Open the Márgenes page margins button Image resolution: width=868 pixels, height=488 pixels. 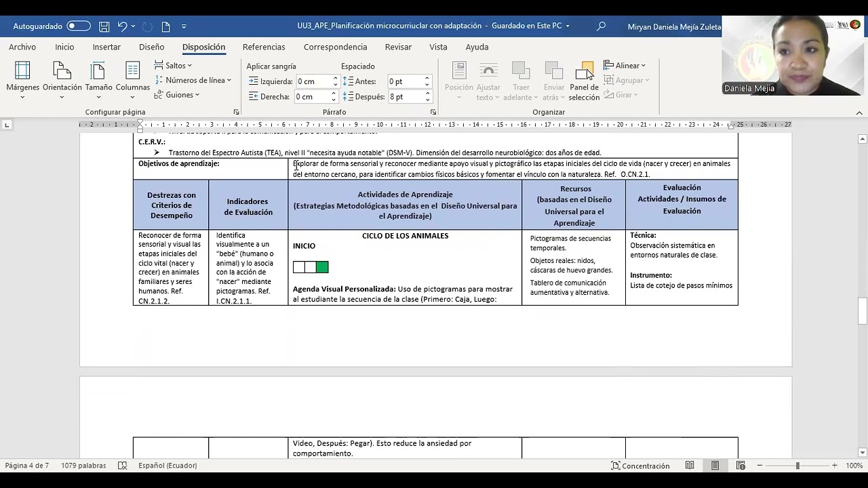click(x=22, y=80)
